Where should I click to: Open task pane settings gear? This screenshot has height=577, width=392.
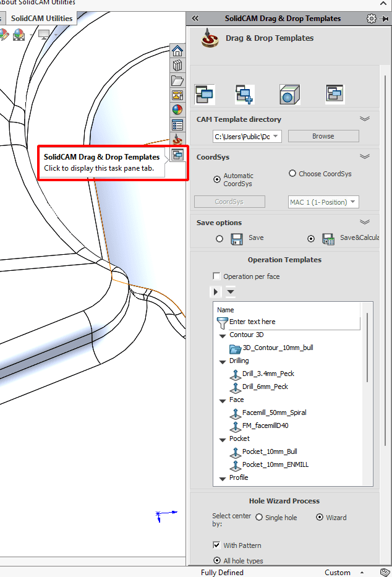(372, 19)
